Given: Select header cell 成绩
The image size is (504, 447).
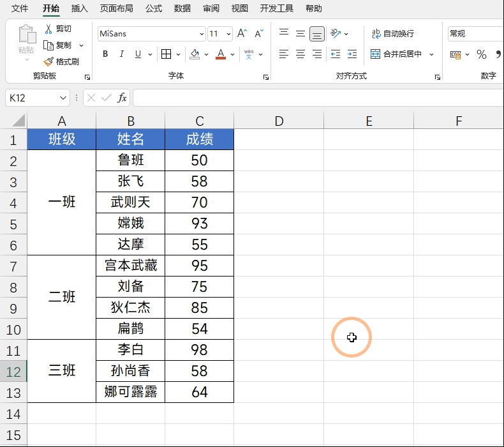Looking at the screenshot, I should pos(199,139).
